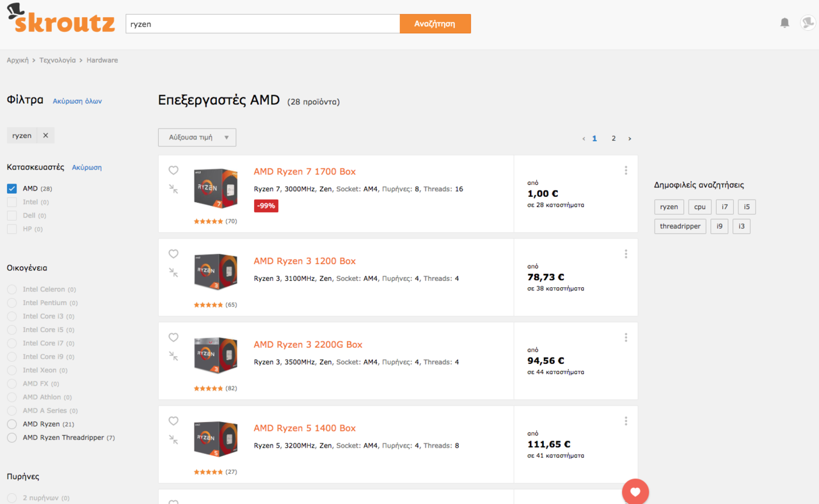819x504 pixels.
Task: Open the AMD Ryzen 7 1700 Box title
Action: tap(305, 171)
